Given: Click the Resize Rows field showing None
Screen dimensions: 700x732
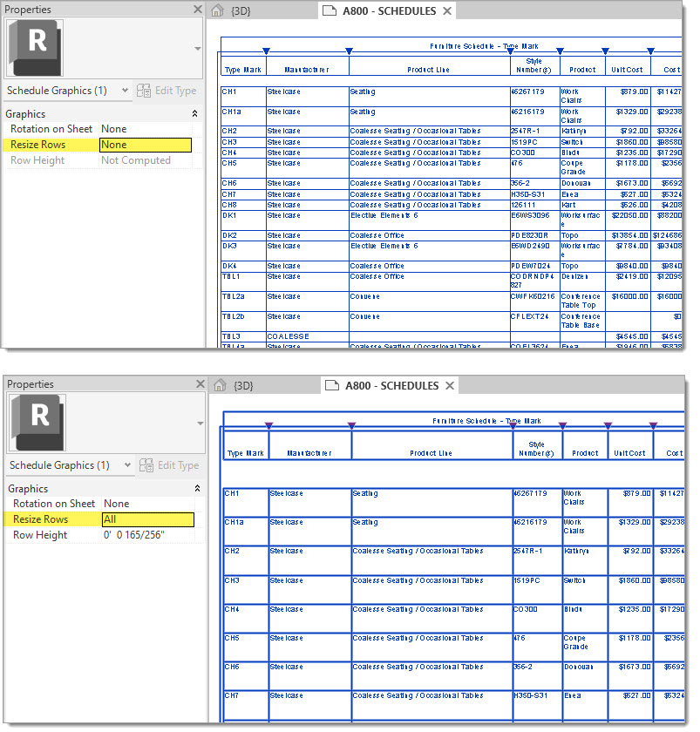Looking at the screenshot, I should tap(146, 145).
